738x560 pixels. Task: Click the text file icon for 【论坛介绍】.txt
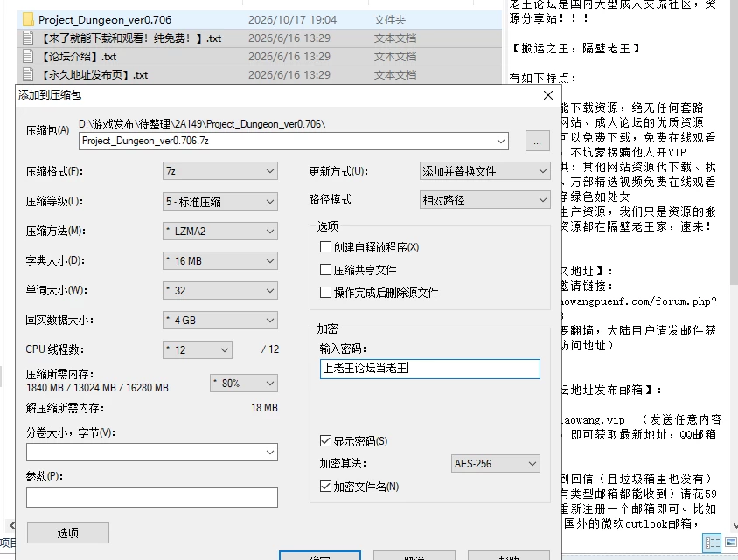click(x=28, y=57)
